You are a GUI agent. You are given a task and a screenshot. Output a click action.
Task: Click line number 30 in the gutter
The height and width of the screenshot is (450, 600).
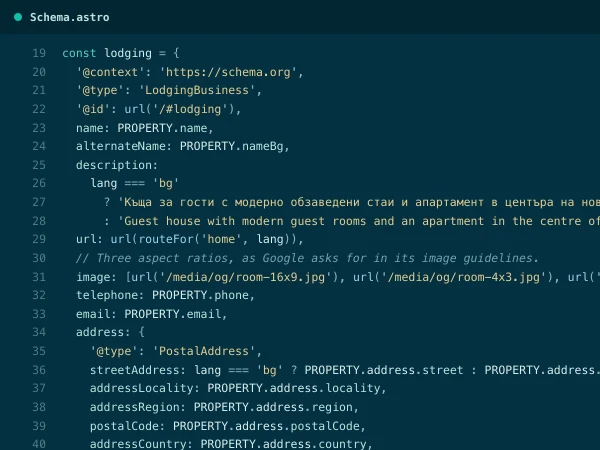pos(39,258)
